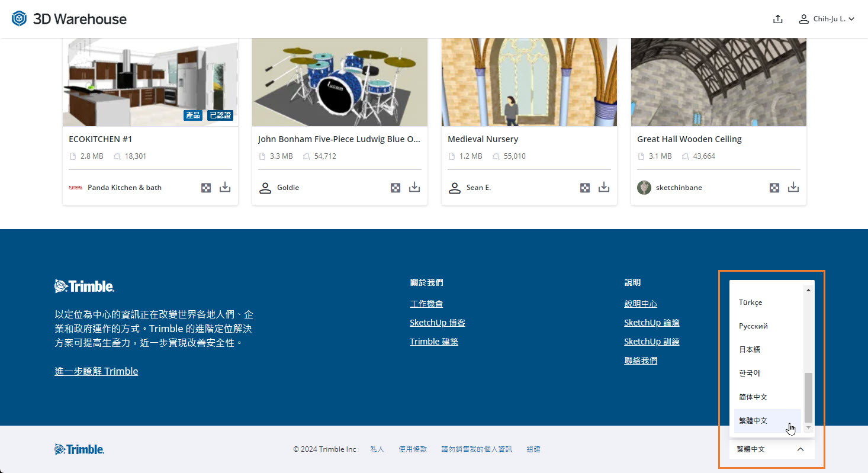Download the ECOKITCHEN #1 model

[x=225, y=187]
